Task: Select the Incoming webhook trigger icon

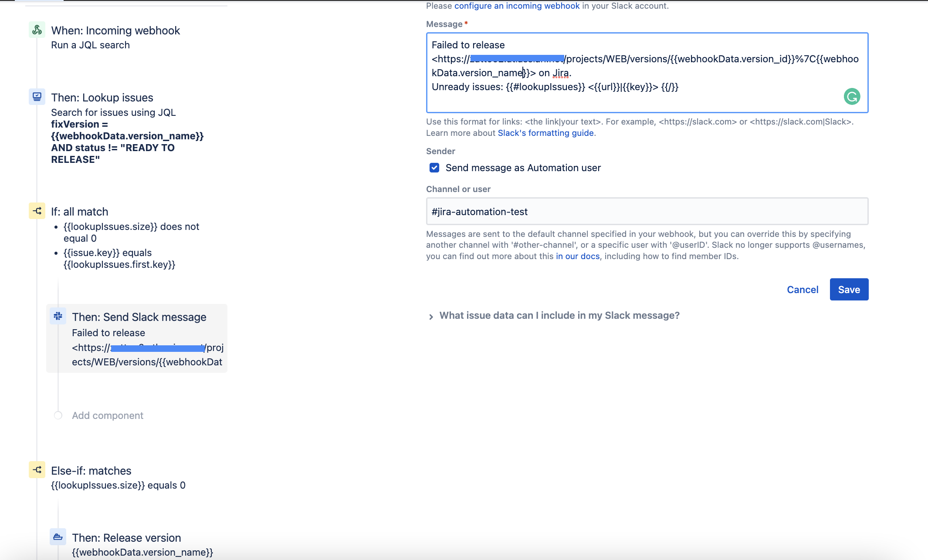Action: click(37, 30)
